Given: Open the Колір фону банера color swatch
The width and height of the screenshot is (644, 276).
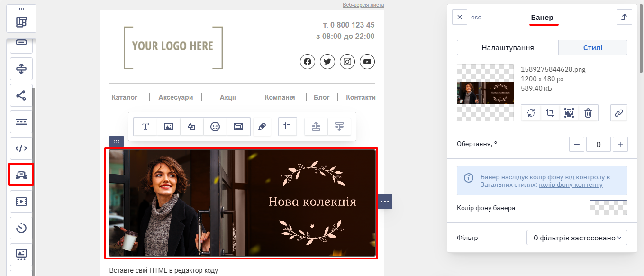Looking at the screenshot, I should (608, 208).
